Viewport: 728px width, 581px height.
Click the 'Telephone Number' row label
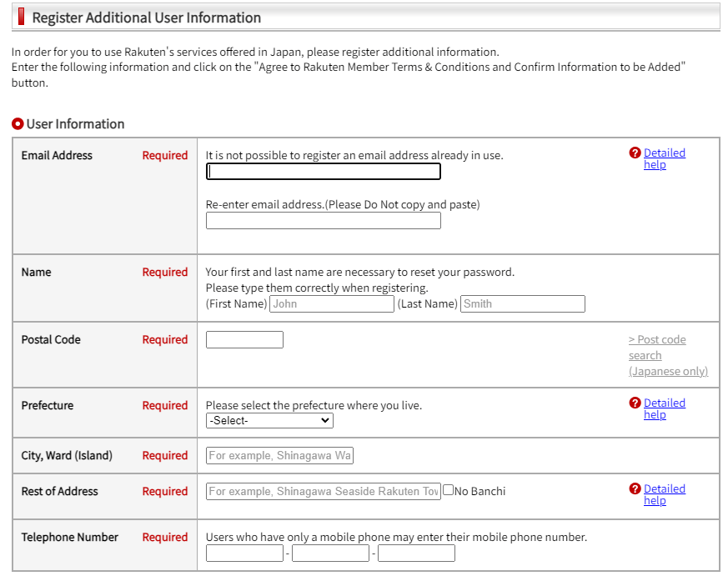[70, 538]
